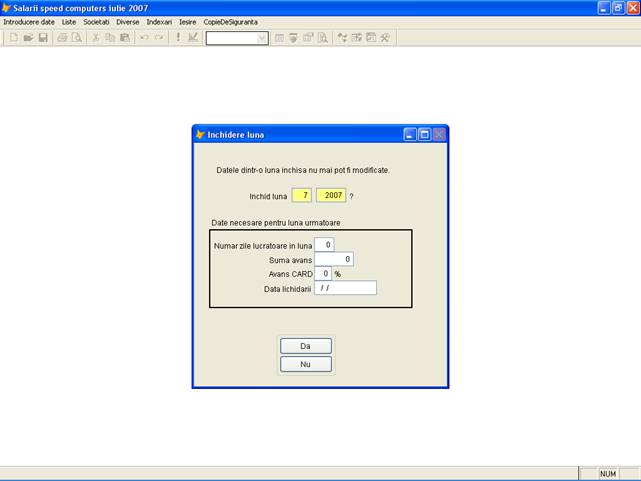The image size is (641, 481).
Task: Cancel month closing with Nu button
Action: [306, 364]
